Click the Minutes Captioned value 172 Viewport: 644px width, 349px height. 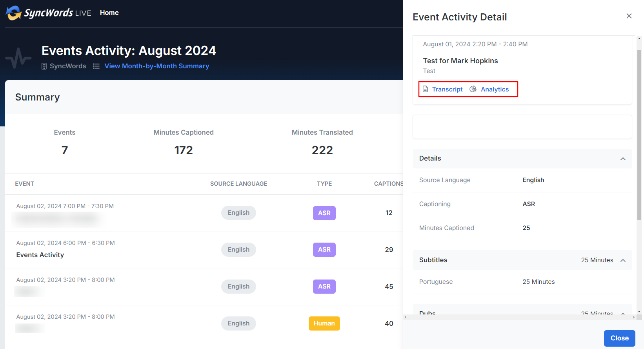point(184,150)
